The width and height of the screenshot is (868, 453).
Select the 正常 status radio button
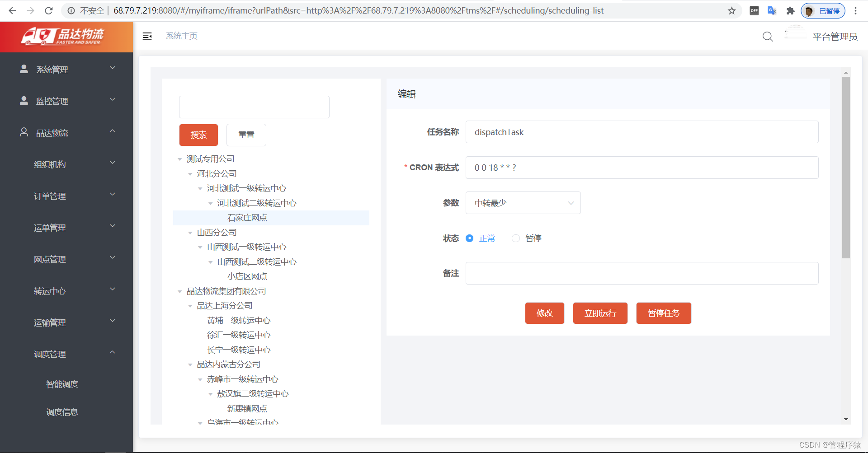(x=469, y=238)
